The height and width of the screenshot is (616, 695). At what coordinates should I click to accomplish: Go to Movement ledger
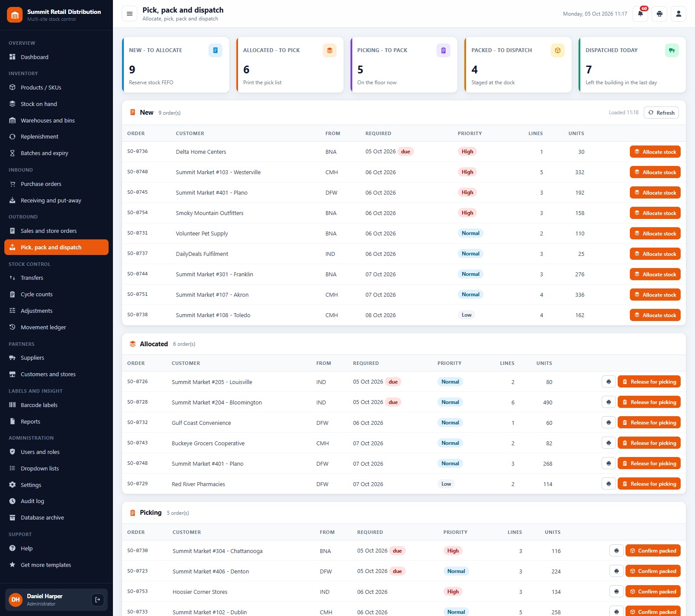pos(56,327)
